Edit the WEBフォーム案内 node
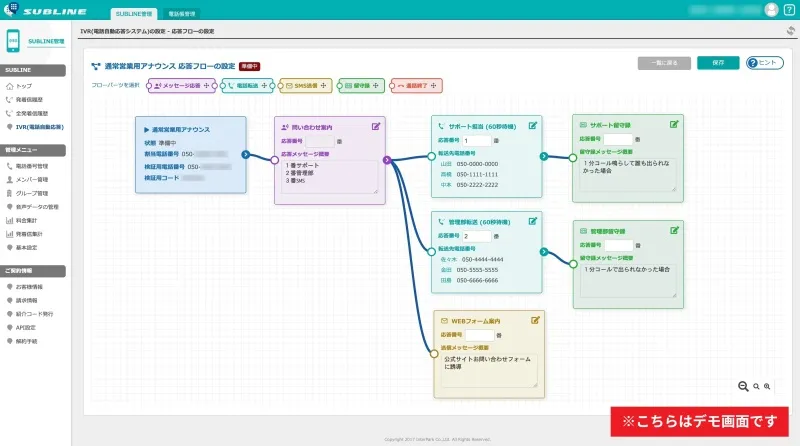 (x=535, y=320)
